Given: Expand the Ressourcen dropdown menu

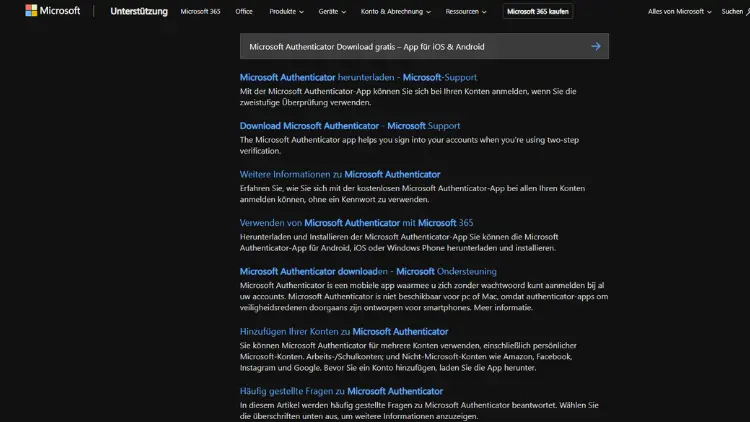Looking at the screenshot, I should click(x=466, y=11).
